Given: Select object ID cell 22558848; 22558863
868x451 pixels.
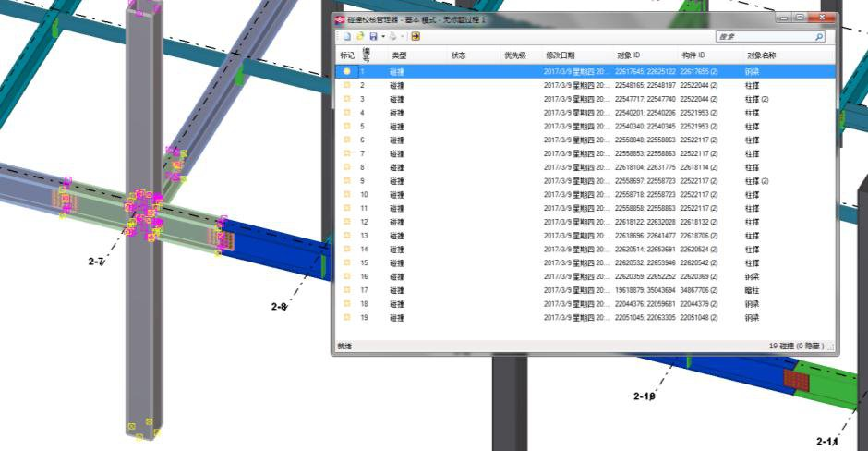Looking at the screenshot, I should [x=645, y=140].
